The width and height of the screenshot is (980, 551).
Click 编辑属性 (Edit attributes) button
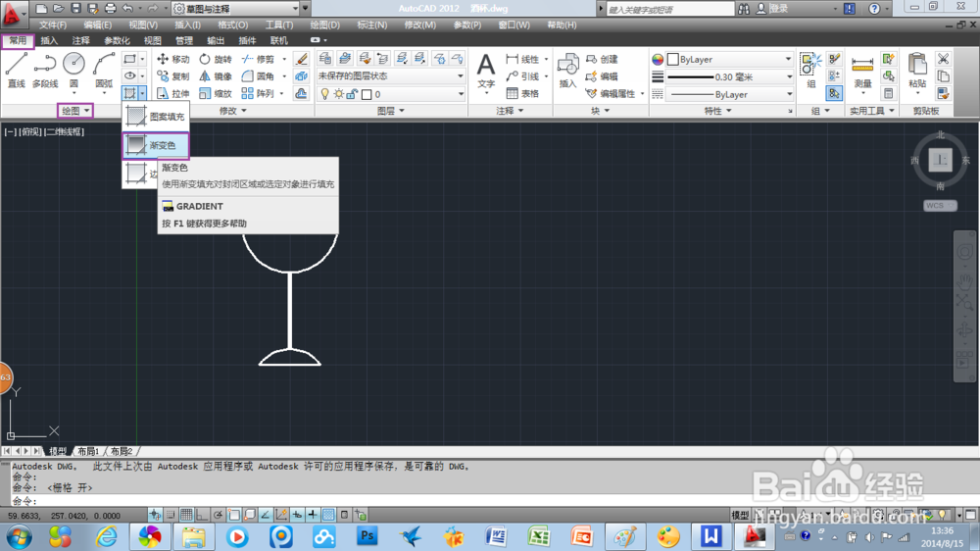click(612, 94)
